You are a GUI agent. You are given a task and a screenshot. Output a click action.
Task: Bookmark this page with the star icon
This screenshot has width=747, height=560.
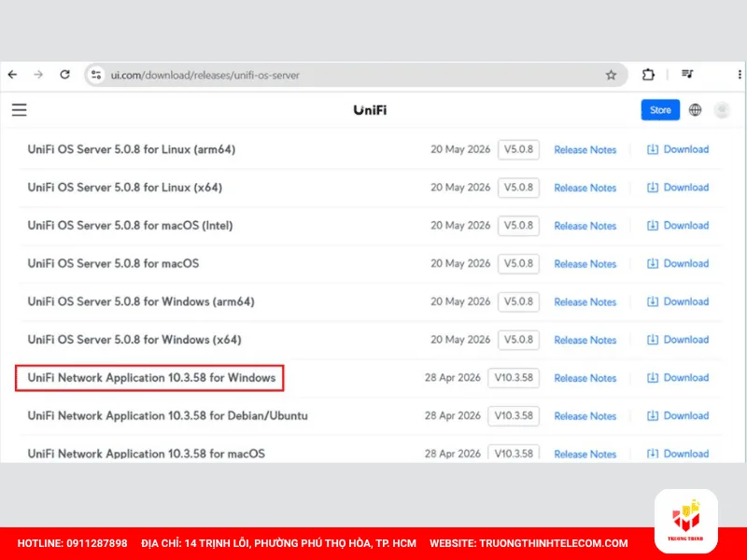click(x=611, y=75)
